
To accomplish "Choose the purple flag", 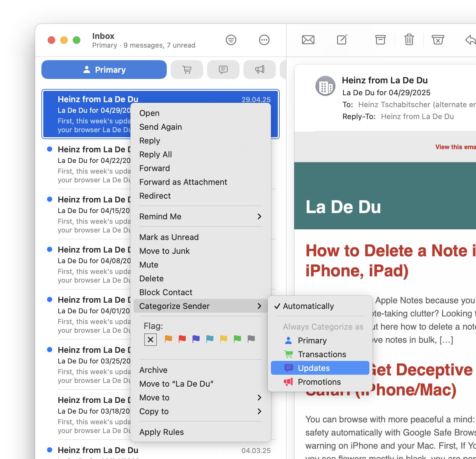I will [196, 339].
